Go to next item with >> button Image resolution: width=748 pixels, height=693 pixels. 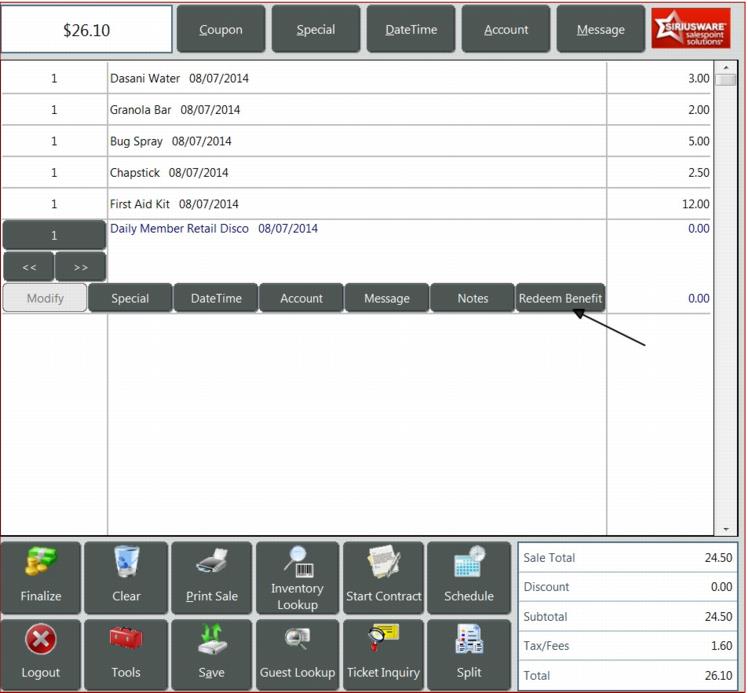coord(81,267)
